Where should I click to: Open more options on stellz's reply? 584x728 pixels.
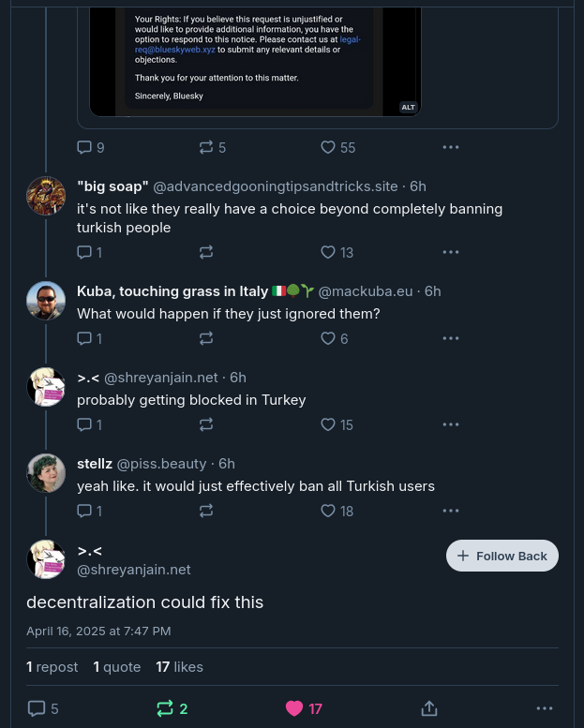(x=451, y=511)
